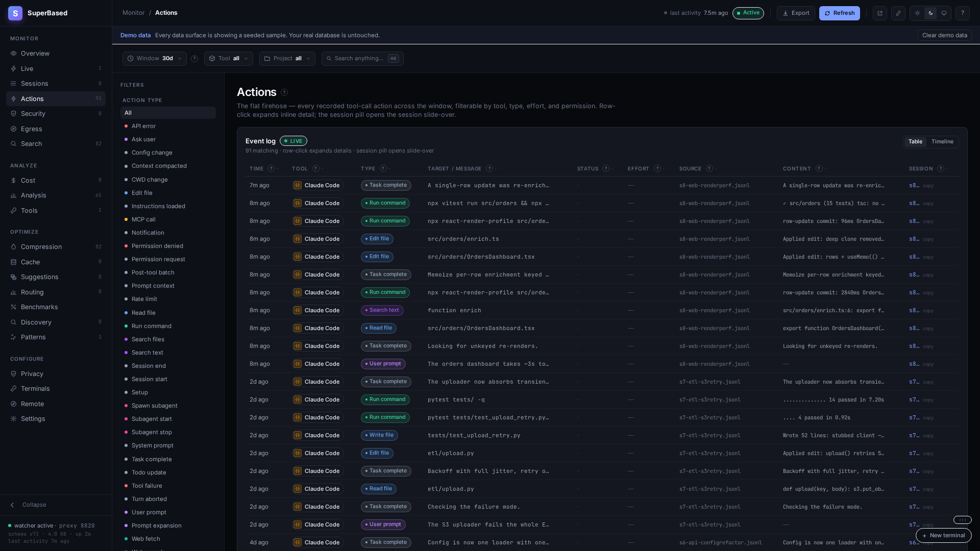This screenshot has height=551, width=980.
Task: Open Terminals in sidebar
Action: pyautogui.click(x=56, y=389)
